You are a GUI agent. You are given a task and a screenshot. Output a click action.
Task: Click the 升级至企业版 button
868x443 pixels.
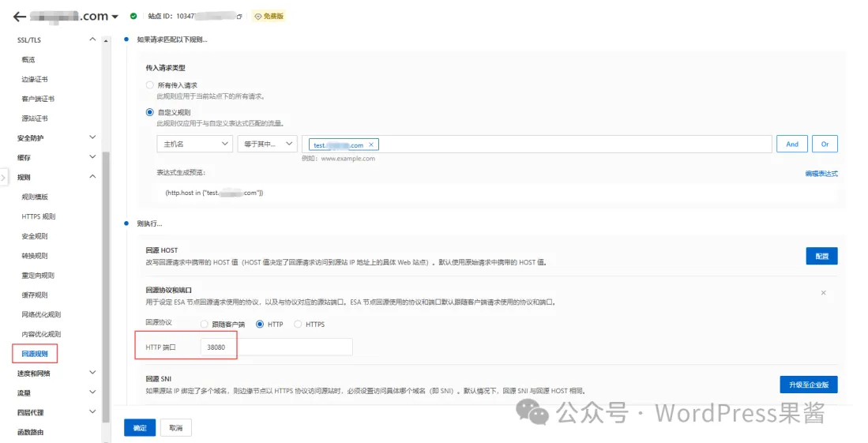point(809,385)
